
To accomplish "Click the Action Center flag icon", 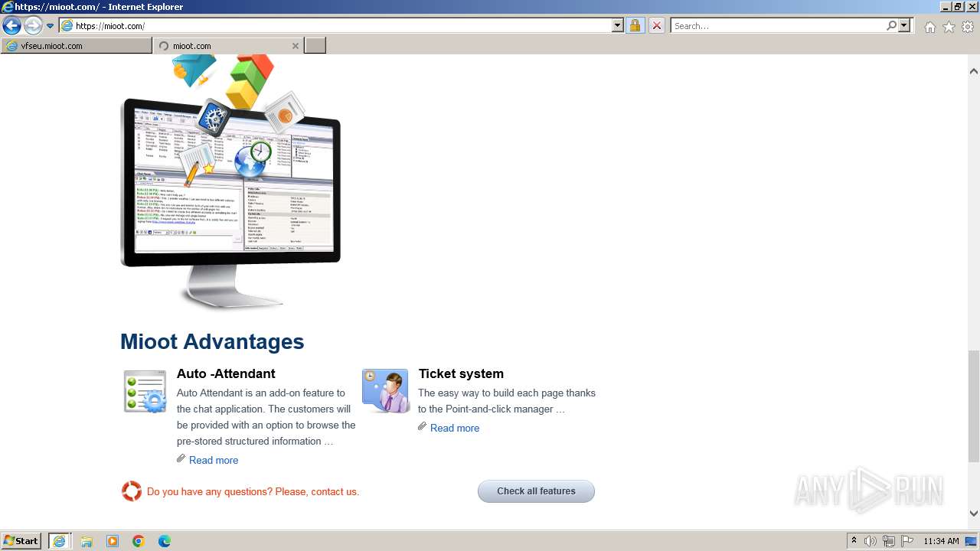I will (x=907, y=541).
